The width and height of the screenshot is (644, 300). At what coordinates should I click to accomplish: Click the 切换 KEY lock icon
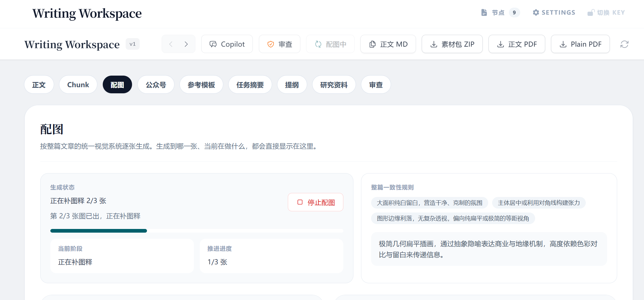[x=591, y=12]
